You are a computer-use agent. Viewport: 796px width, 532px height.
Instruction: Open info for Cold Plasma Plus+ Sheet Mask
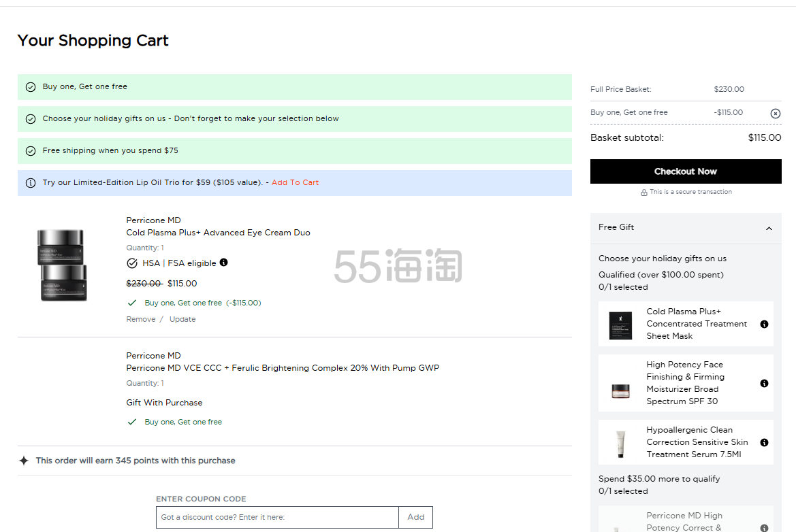764,325
